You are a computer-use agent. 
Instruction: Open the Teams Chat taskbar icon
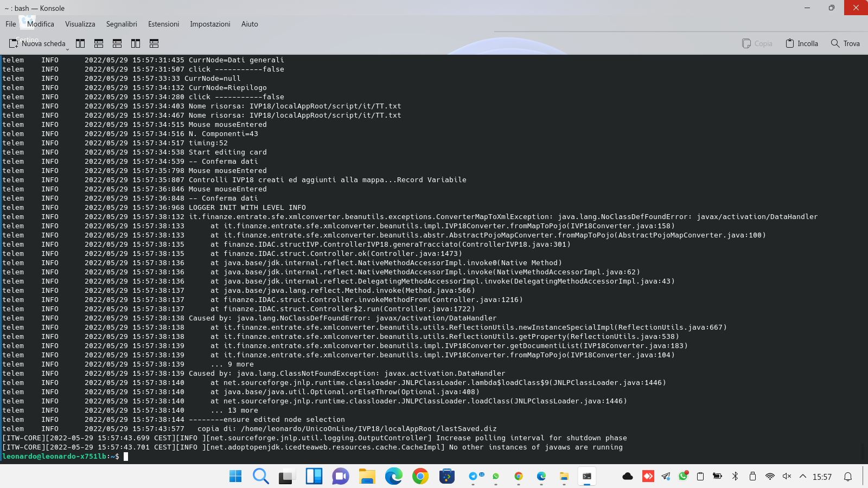(x=340, y=477)
